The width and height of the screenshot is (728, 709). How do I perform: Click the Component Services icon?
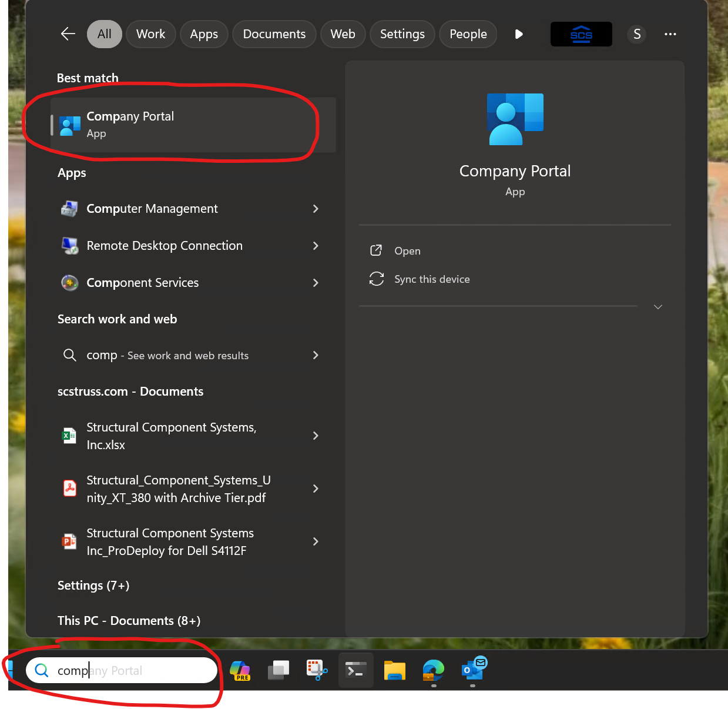pos(69,283)
